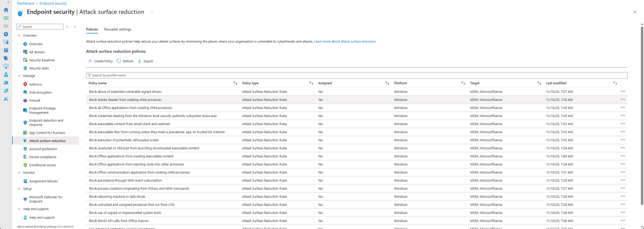The width and height of the screenshot is (644, 229).
Task: Open Security baselines in sidebar
Action: tap(42, 60)
